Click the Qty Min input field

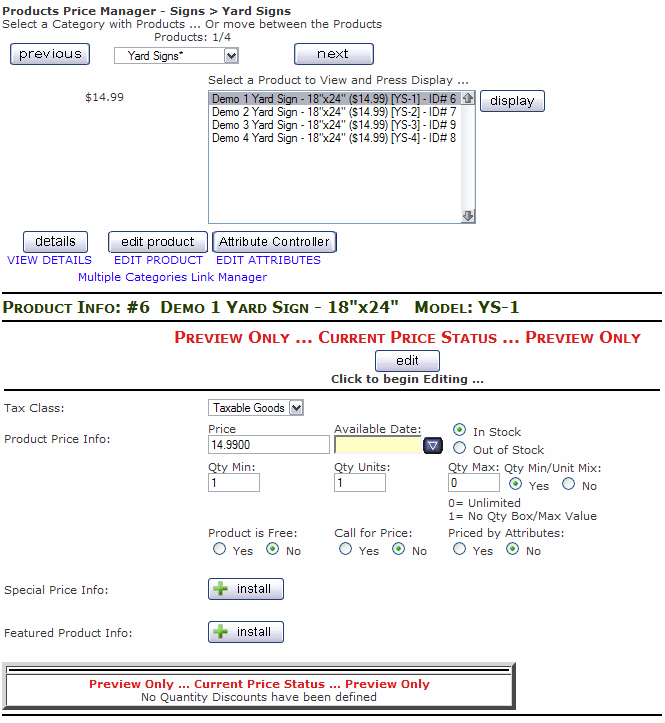pyautogui.click(x=234, y=483)
